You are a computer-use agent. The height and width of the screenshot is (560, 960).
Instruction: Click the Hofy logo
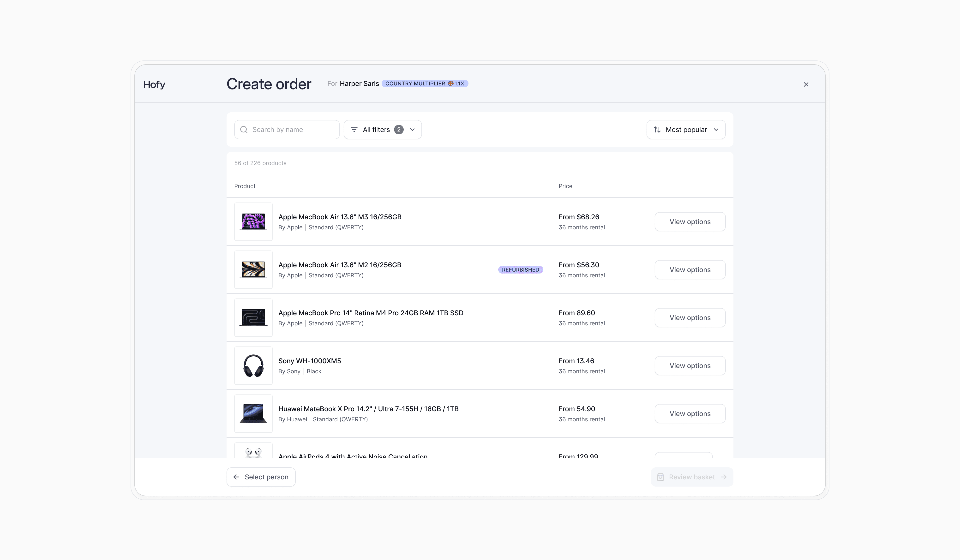pos(154,84)
